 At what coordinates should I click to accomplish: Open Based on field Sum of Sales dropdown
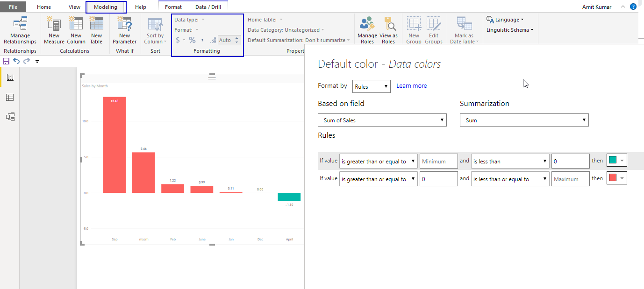tap(382, 120)
